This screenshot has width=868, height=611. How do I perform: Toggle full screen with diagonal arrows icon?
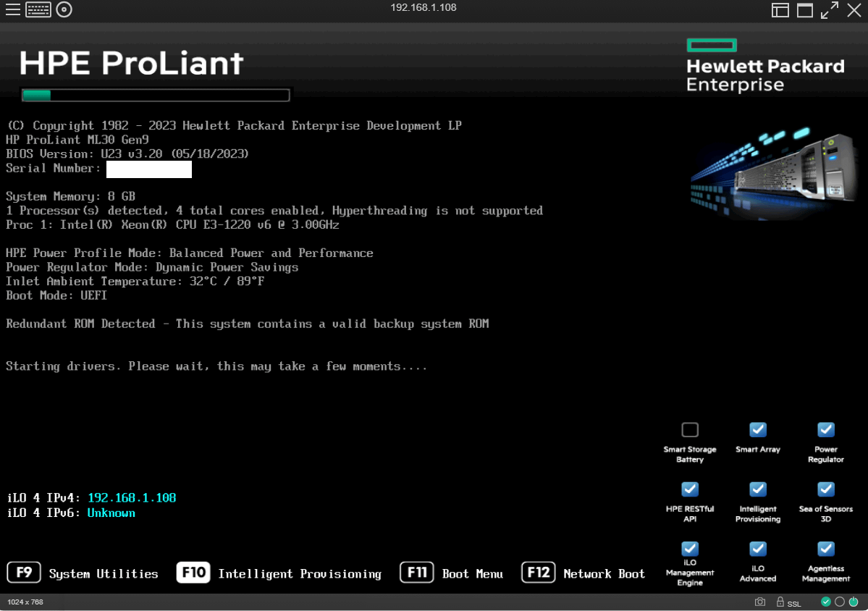click(829, 10)
